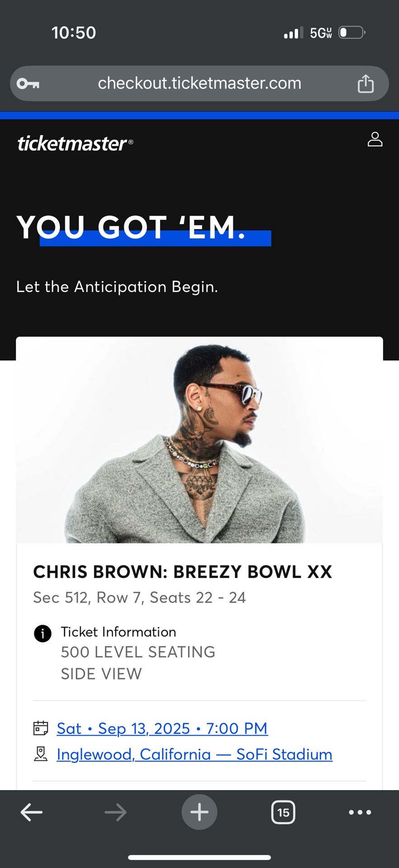
Task: Tap the checkout.ticketmaster.com address field
Action: pos(199,84)
